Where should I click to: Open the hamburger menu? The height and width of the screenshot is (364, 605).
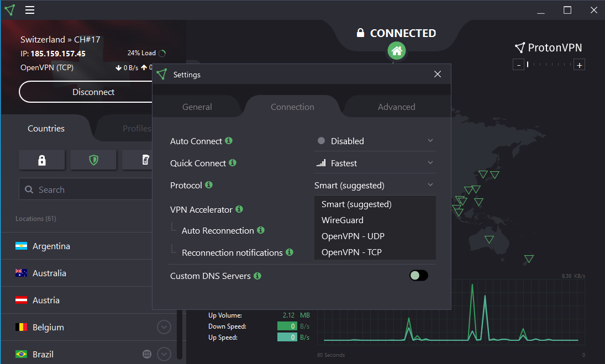click(29, 9)
